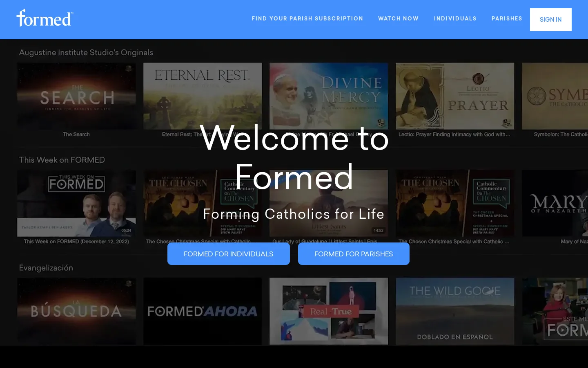Click the 'Welcome to Formed' headline
This screenshot has height=368, width=588.
[294, 158]
